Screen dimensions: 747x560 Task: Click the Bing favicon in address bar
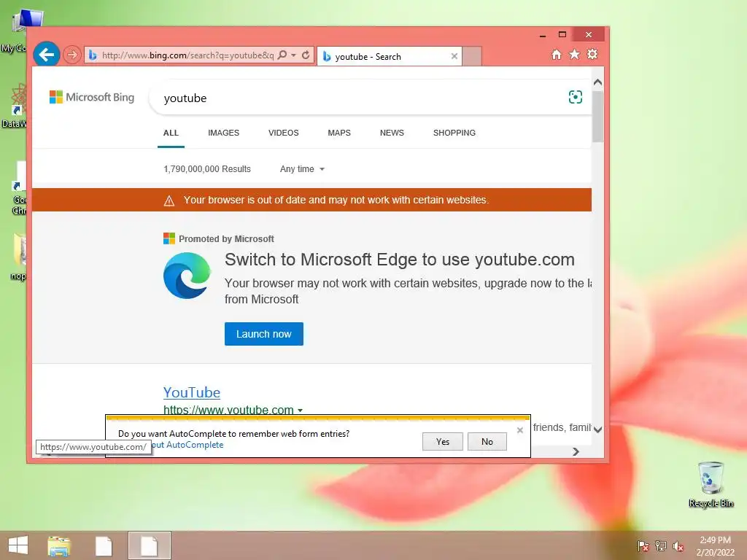pyautogui.click(x=93, y=55)
